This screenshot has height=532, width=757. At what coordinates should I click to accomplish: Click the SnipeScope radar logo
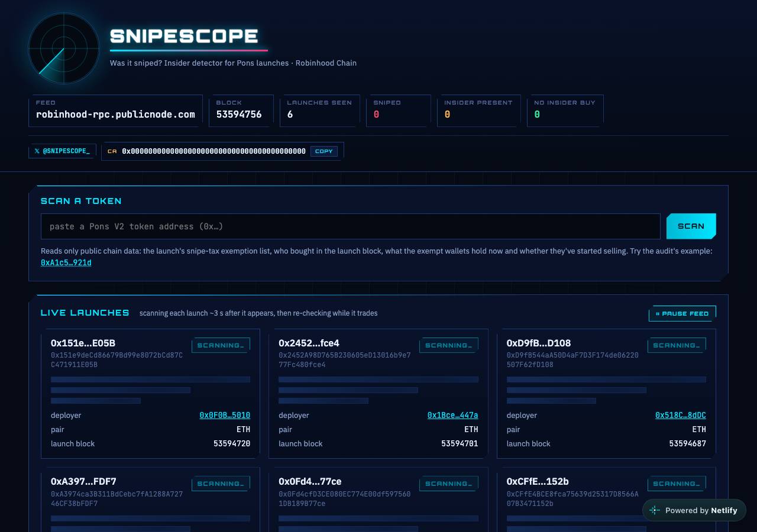pos(64,48)
